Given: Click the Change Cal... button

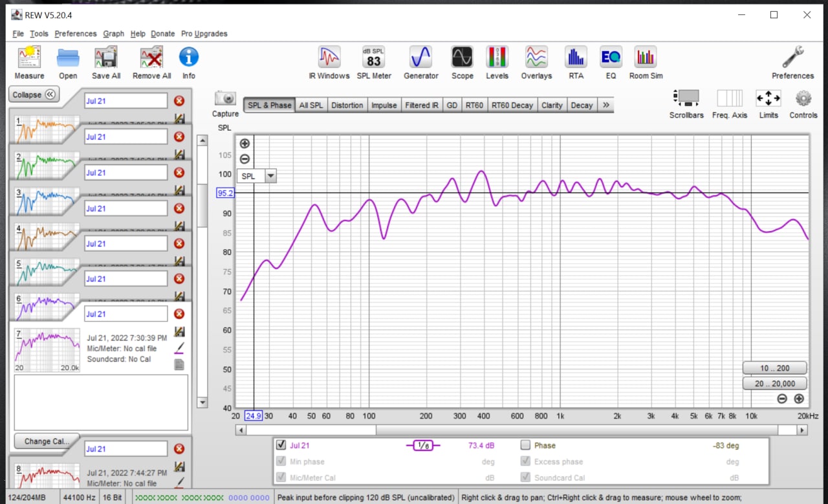Looking at the screenshot, I should (47, 441).
